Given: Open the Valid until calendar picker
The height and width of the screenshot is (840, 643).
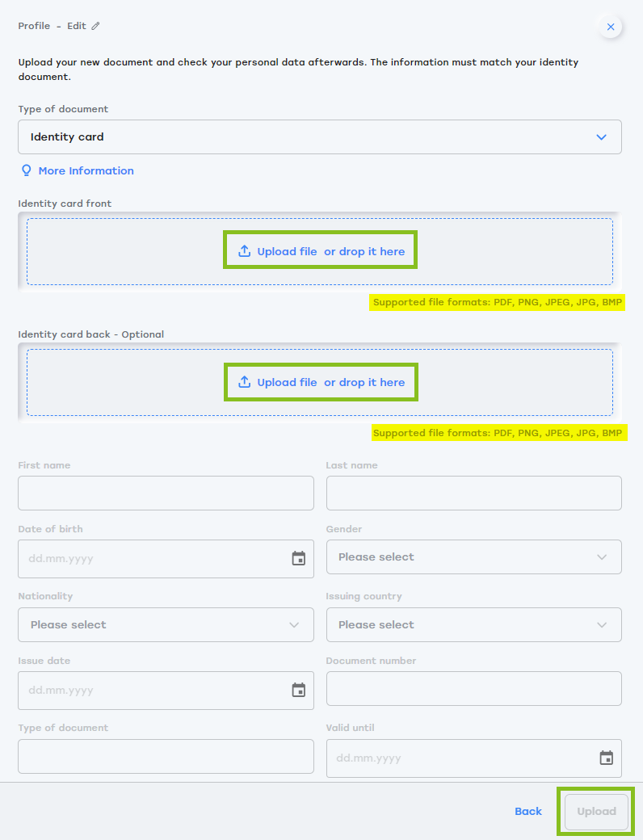Looking at the screenshot, I should tap(606, 758).
